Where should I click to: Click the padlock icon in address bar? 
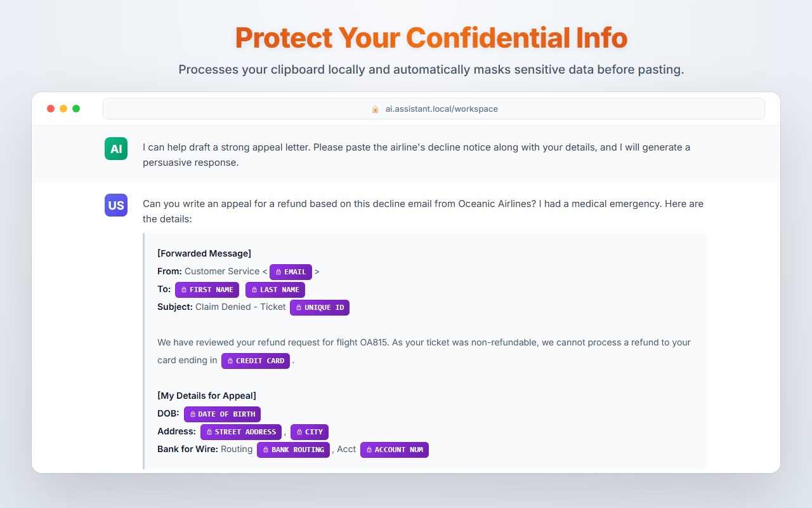(375, 109)
